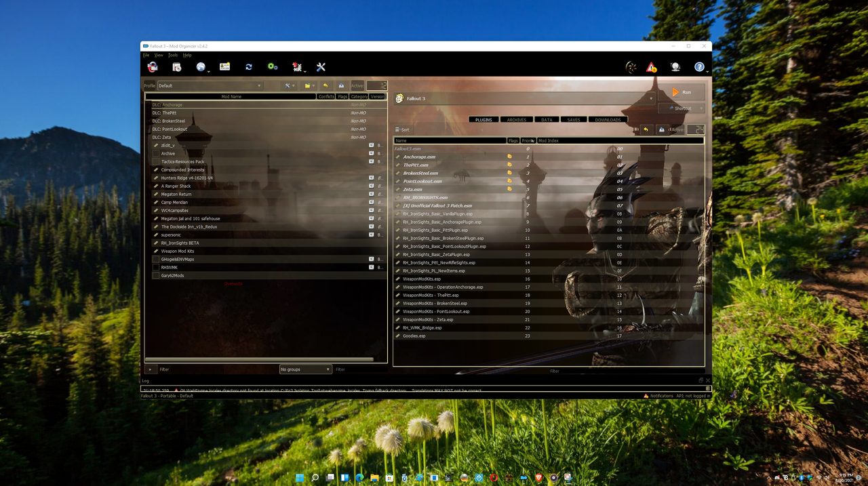Toggle the Camp Meridian mod checkbox
This screenshot has height=486, width=868.
156,202
